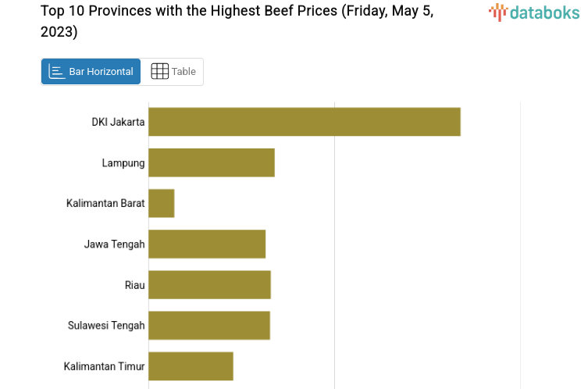The width and height of the screenshot is (588, 389).
Task: Click the Sulawesi Tengah axis label
Action: [106, 325]
